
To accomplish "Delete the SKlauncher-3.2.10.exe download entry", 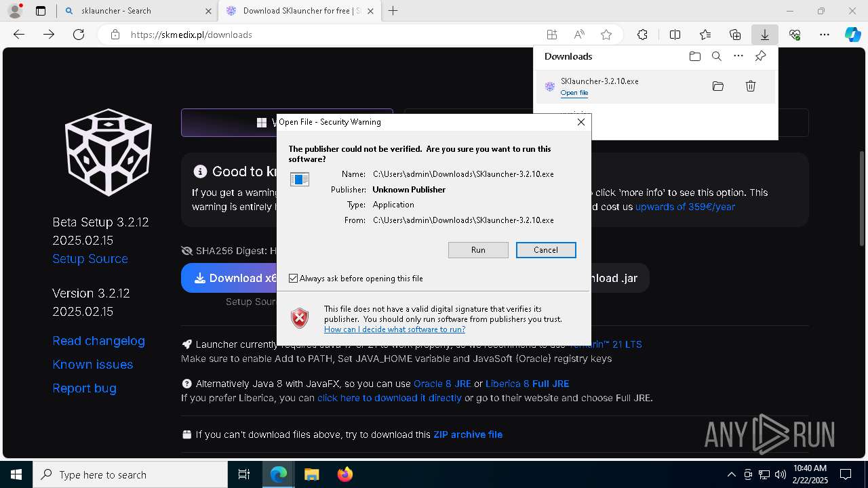I will point(751,86).
